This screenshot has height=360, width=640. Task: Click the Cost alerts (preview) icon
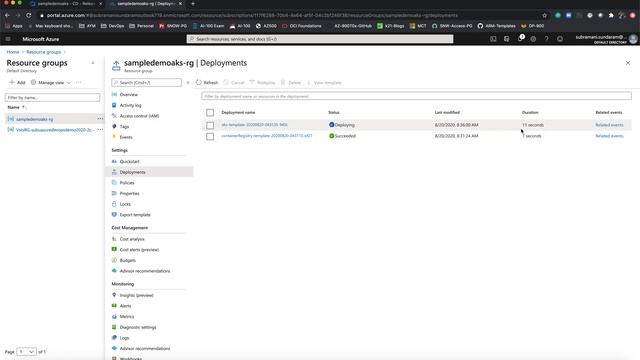click(x=114, y=249)
